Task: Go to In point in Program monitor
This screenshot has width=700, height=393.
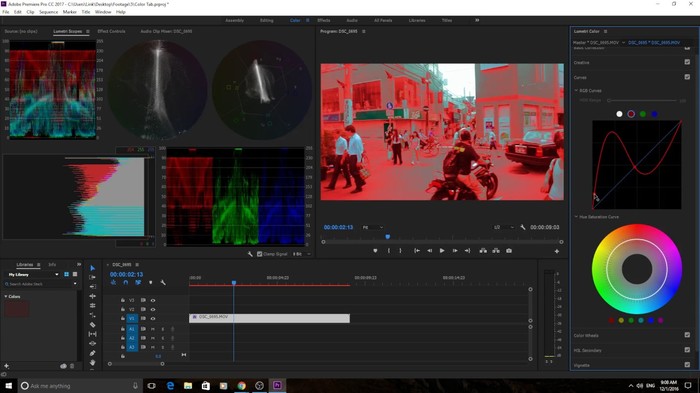Action: pyautogui.click(x=417, y=251)
